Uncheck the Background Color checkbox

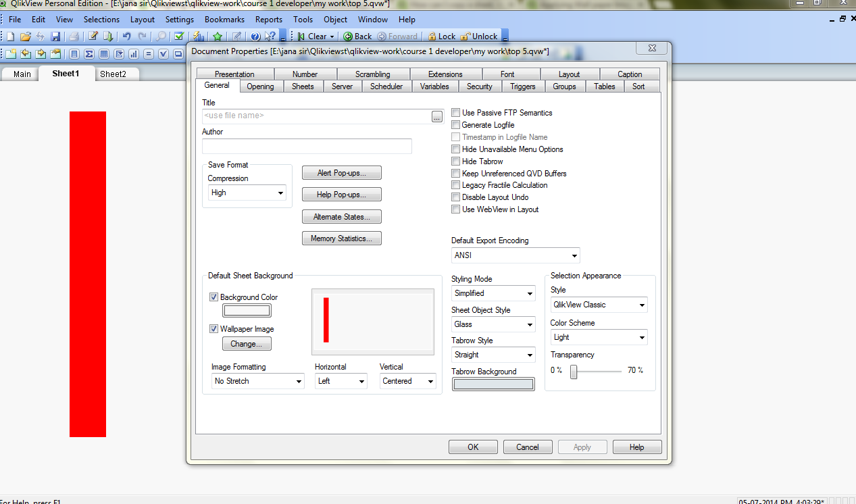coord(213,297)
